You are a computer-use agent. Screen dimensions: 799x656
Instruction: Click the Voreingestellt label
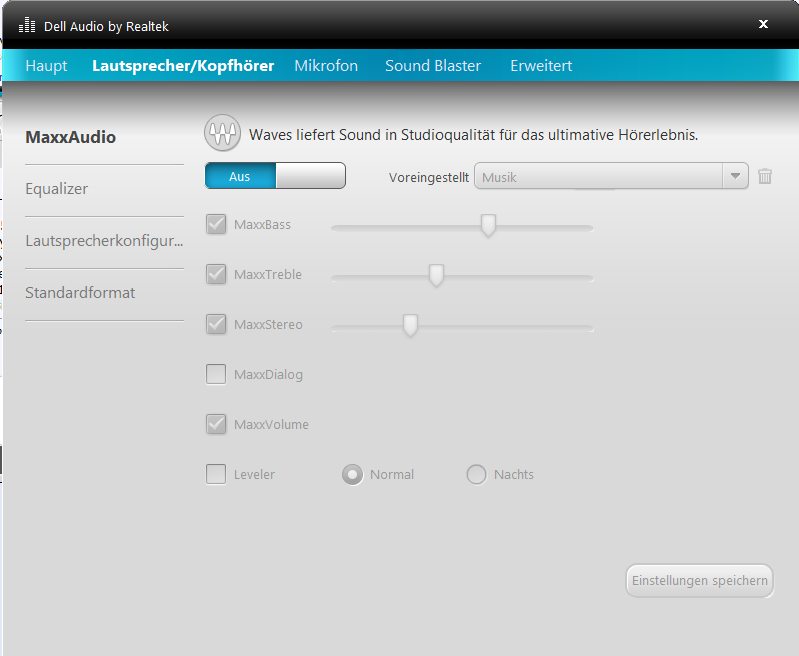pos(429,177)
